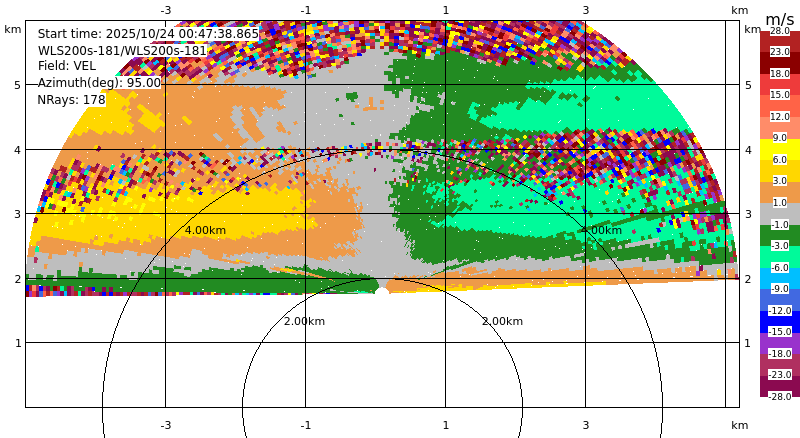800x438 pixels.
Task: Click the -6.0 colorbar tick label
Action: (x=780, y=267)
